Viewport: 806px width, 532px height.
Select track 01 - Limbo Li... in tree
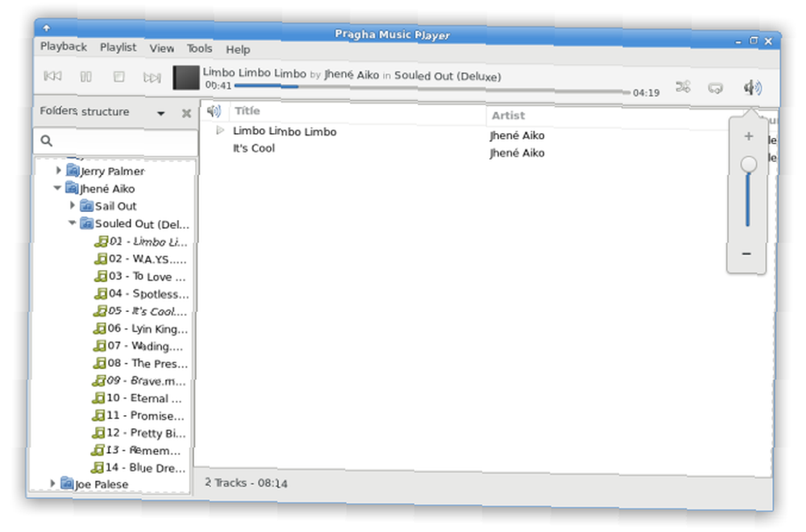click(140, 242)
